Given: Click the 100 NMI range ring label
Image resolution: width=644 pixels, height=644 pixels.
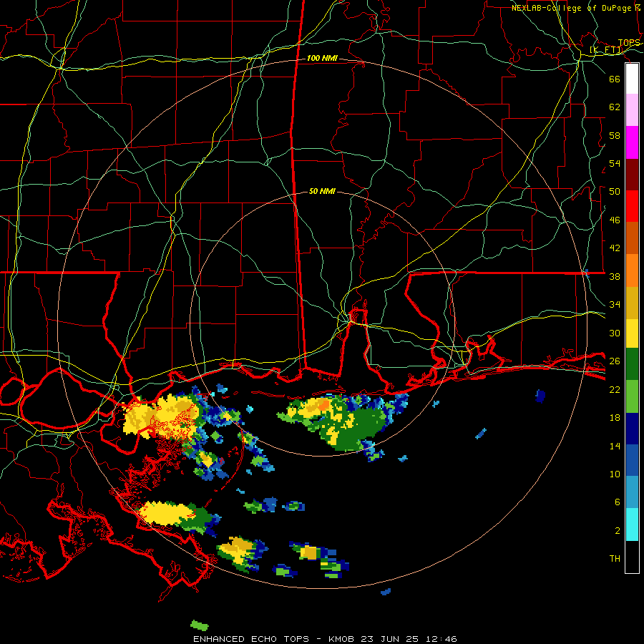Looking at the screenshot, I should [x=322, y=59].
